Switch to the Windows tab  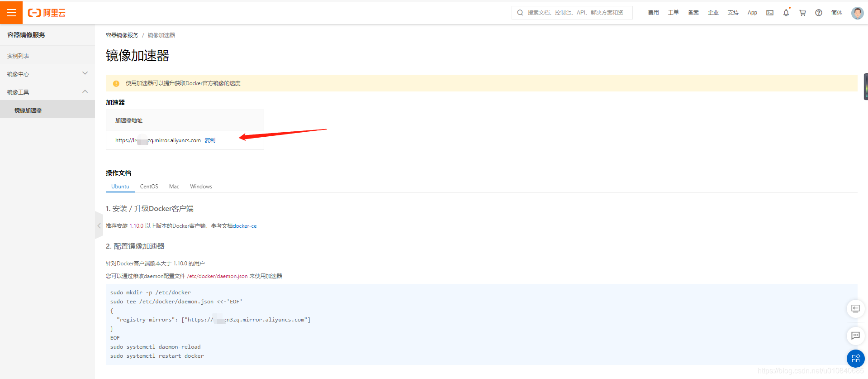(x=201, y=187)
